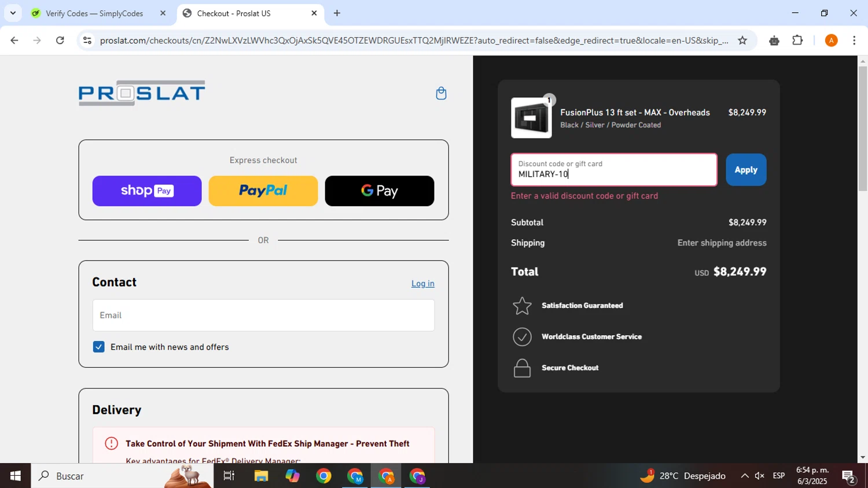Screen dimensions: 868x488
Task: Click the Apply discount button
Action: coord(746,170)
